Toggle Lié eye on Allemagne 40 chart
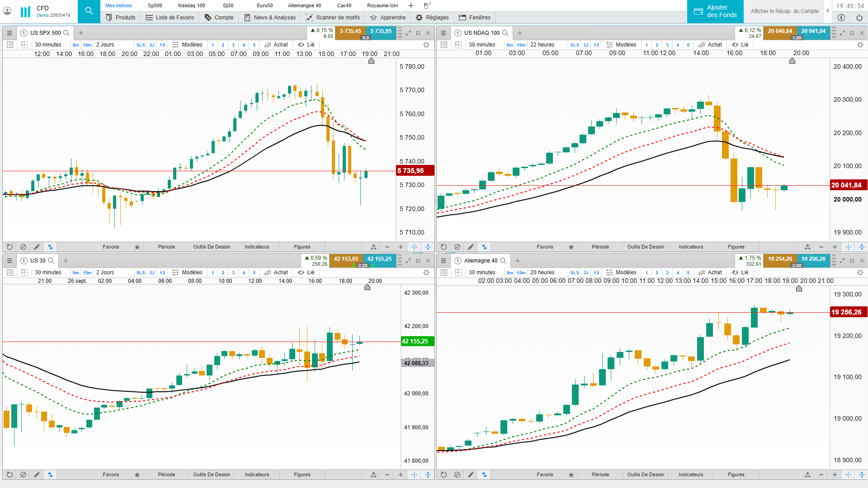Screen dimensions: 868x488 (735, 272)
